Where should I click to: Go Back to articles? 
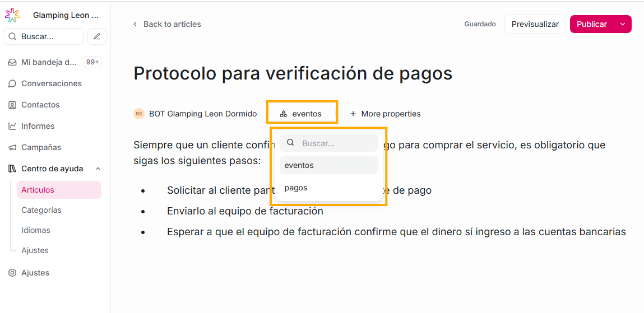point(167,24)
